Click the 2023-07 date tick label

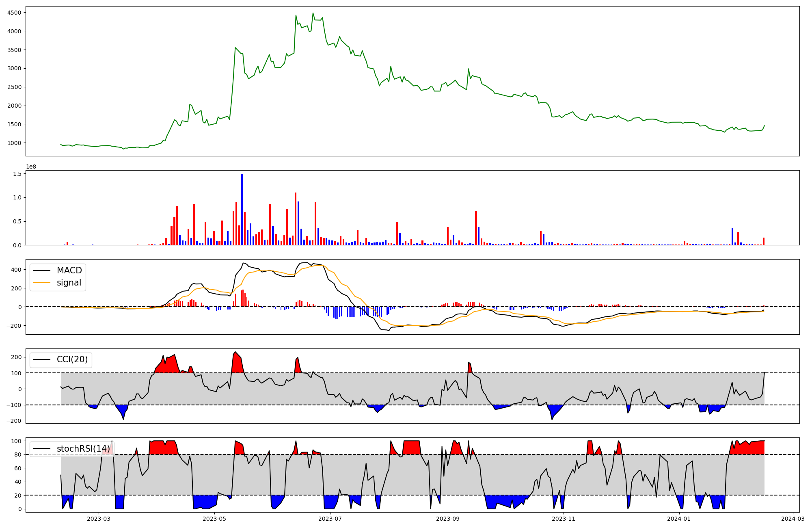[330, 519]
